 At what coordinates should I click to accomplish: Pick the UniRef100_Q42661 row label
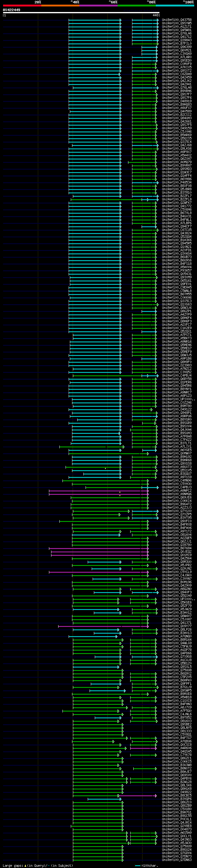pos(177,121)
